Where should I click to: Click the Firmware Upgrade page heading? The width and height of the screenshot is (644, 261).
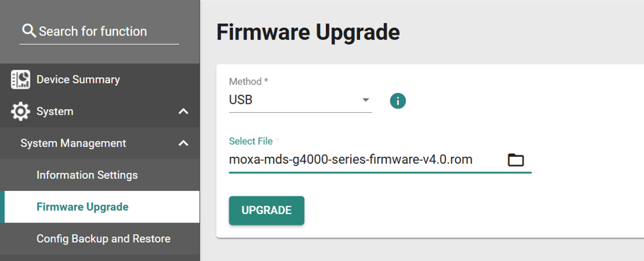(x=308, y=33)
